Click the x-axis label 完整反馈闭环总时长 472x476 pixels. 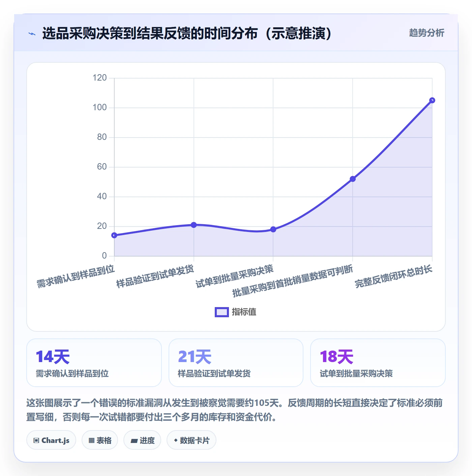tap(393, 276)
